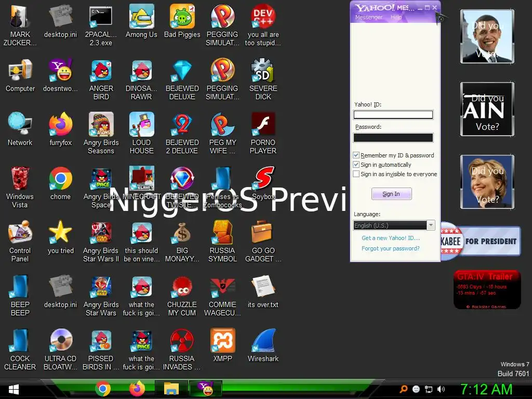Click the black AIN 'Did you Vote?' gadget
Image resolution: width=532 pixels, height=399 pixels.
[487, 109]
